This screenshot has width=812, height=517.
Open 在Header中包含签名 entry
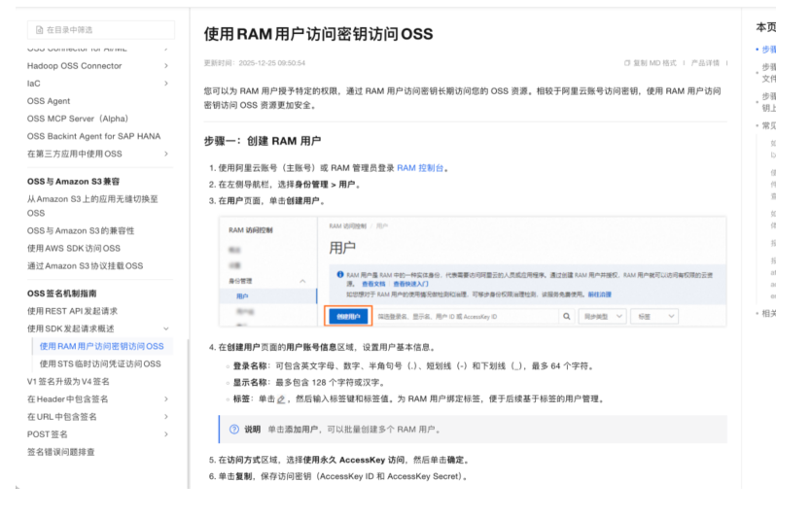click(68, 399)
